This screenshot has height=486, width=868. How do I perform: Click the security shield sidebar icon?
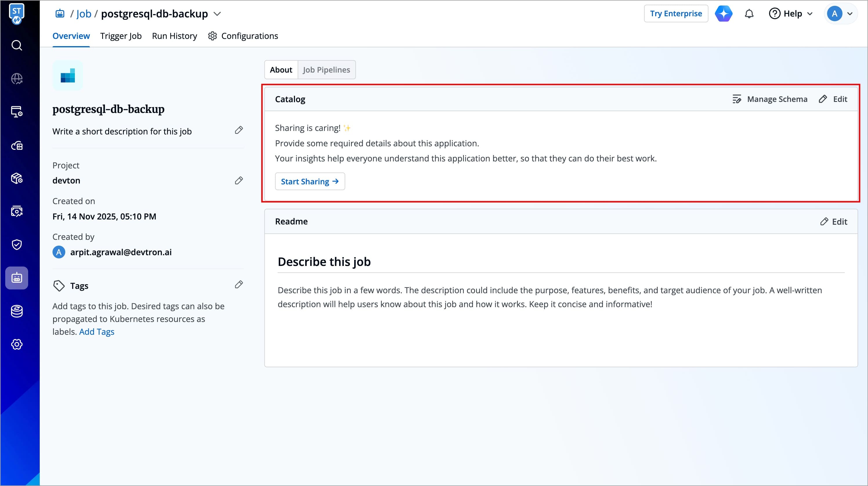17,244
